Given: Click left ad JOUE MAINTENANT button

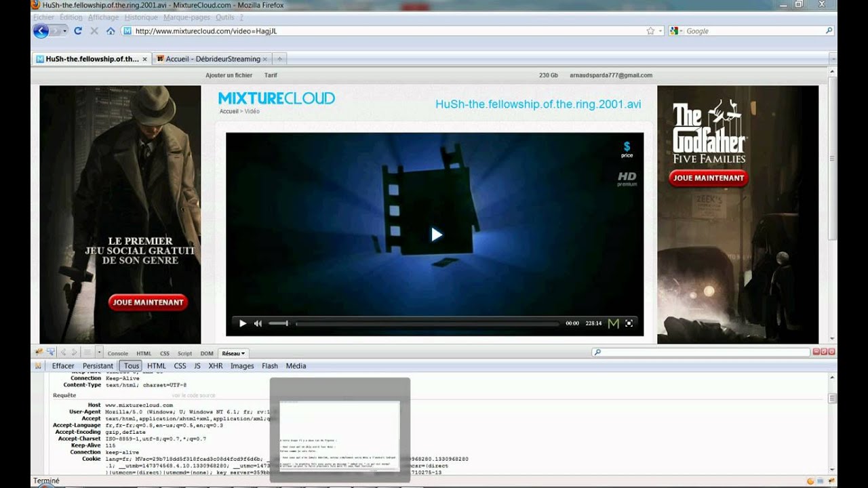Looking at the screenshot, I should tap(147, 302).
